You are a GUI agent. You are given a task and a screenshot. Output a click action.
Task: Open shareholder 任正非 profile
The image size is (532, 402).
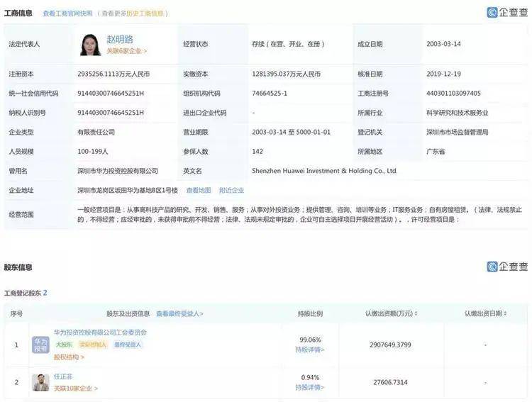click(x=63, y=376)
